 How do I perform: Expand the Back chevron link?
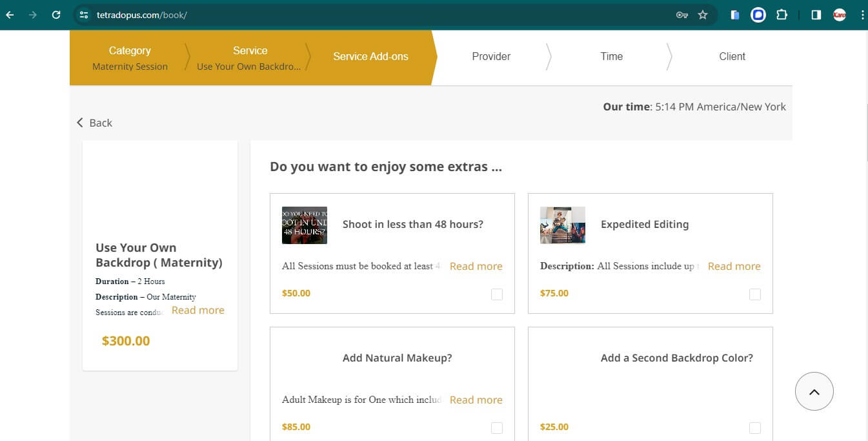94,122
